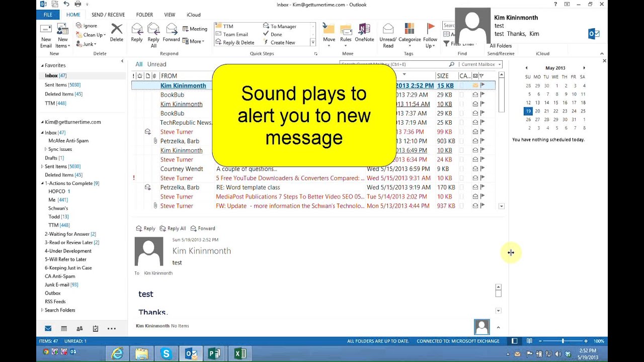
Task: Click Undo in the quick access toolbar
Action: tap(66, 4)
